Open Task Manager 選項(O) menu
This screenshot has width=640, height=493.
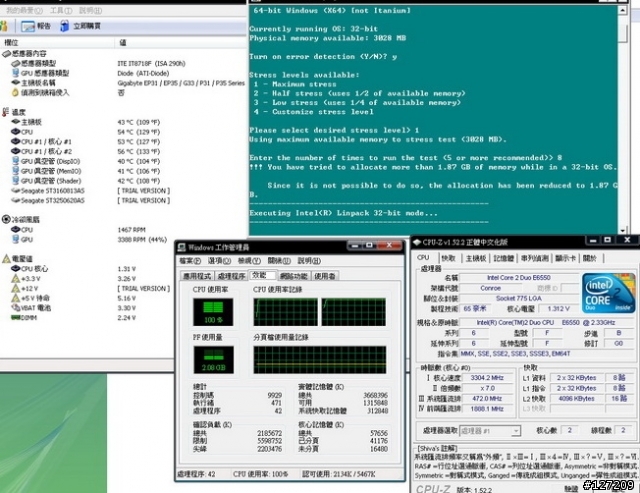click(219, 261)
